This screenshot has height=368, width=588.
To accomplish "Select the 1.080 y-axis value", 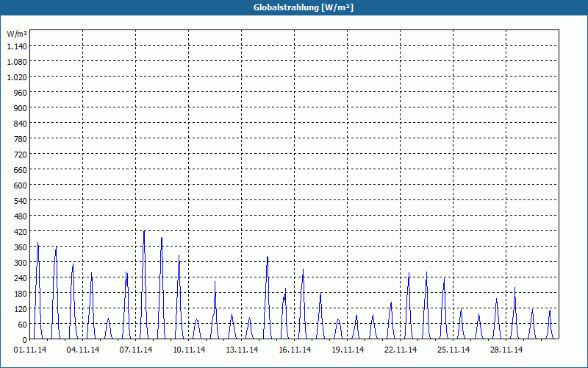I will pyautogui.click(x=17, y=62).
